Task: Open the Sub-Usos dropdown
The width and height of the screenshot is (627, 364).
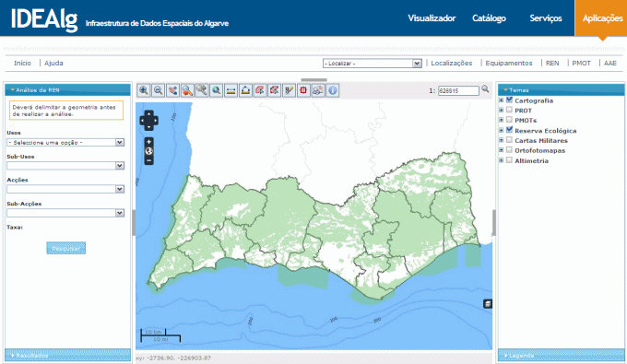Action: (x=65, y=166)
